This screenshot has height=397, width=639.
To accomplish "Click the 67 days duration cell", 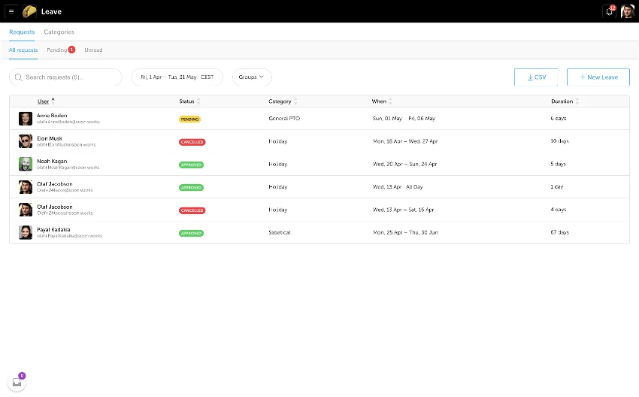I will click(560, 232).
